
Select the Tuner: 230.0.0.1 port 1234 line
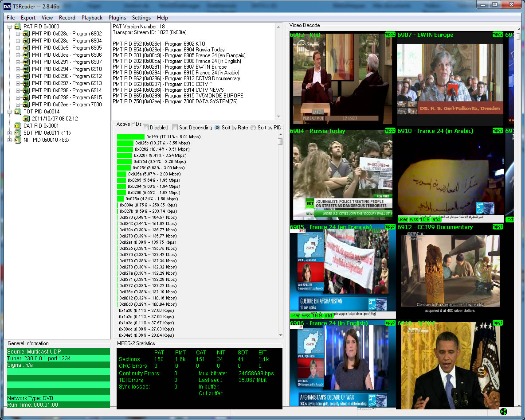click(x=59, y=358)
